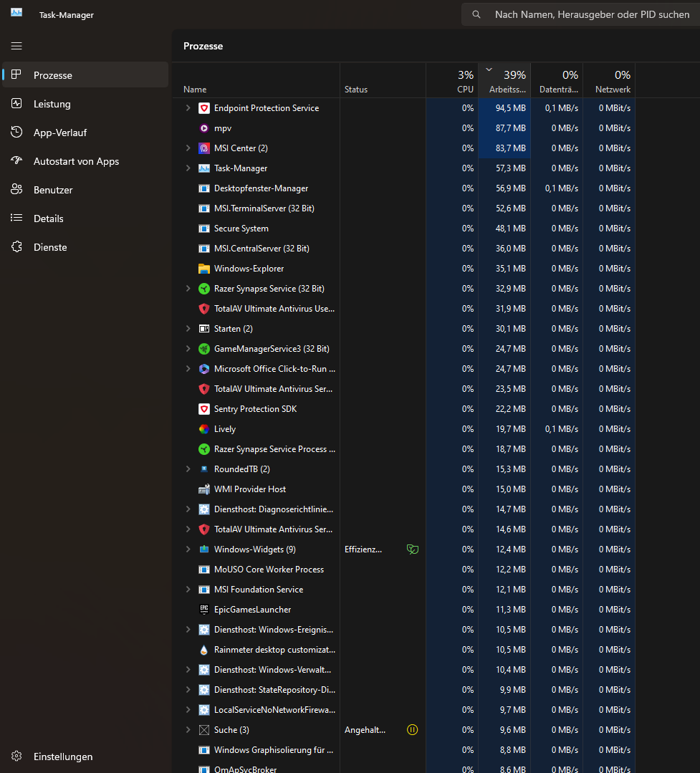Expand the Suche (3) group
700x773 pixels.
(x=188, y=729)
